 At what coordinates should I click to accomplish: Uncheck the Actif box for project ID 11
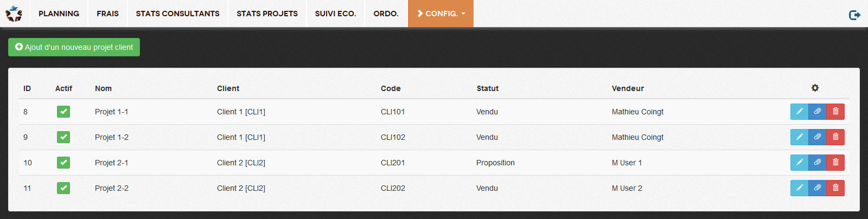click(63, 188)
